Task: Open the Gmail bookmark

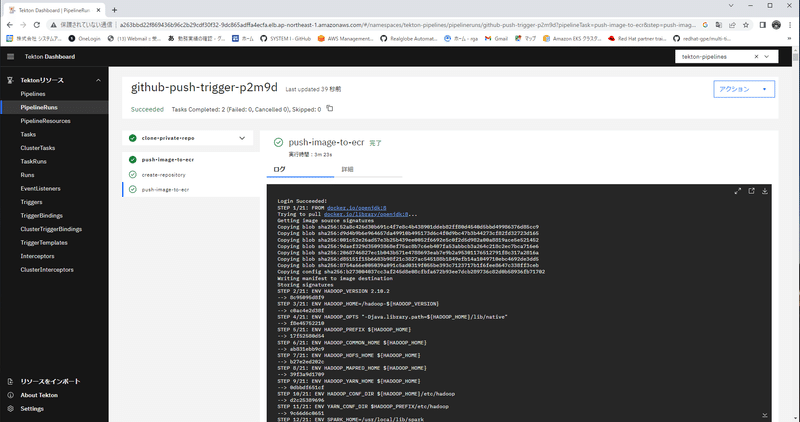Action: point(496,38)
